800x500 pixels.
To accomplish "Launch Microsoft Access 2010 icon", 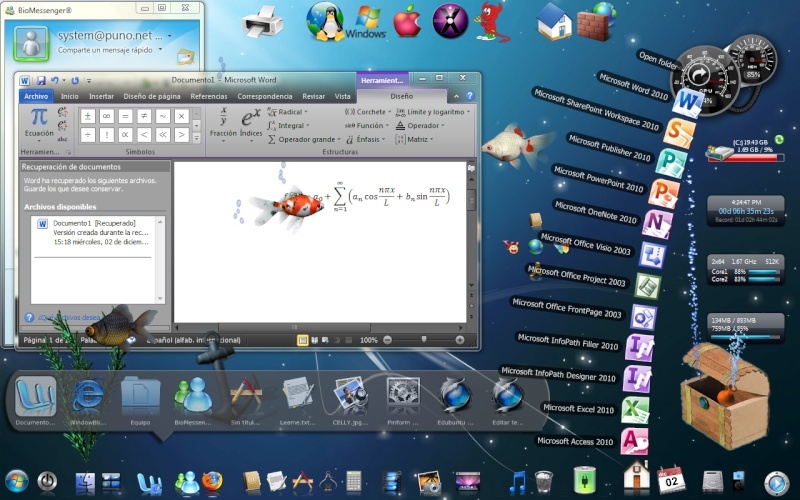I will pyautogui.click(x=635, y=441).
